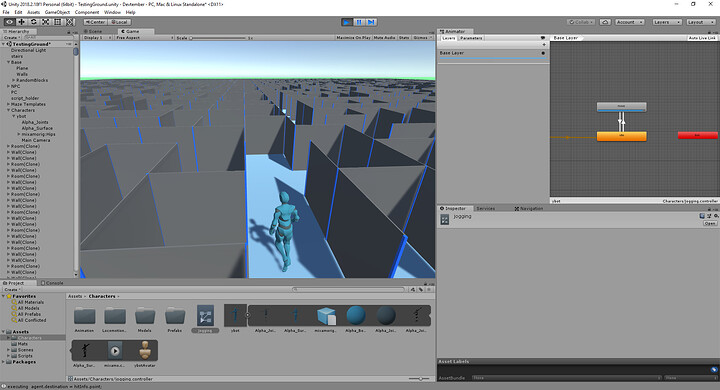Open the Gizmos dropdown
This screenshot has width=720, height=390.
coord(422,38)
